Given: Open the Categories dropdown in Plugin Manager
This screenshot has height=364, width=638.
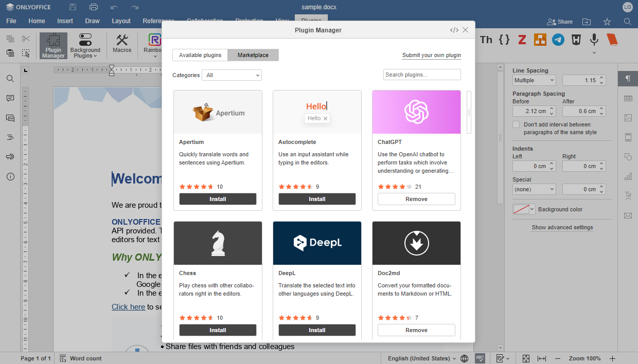Looking at the screenshot, I should pyautogui.click(x=232, y=75).
